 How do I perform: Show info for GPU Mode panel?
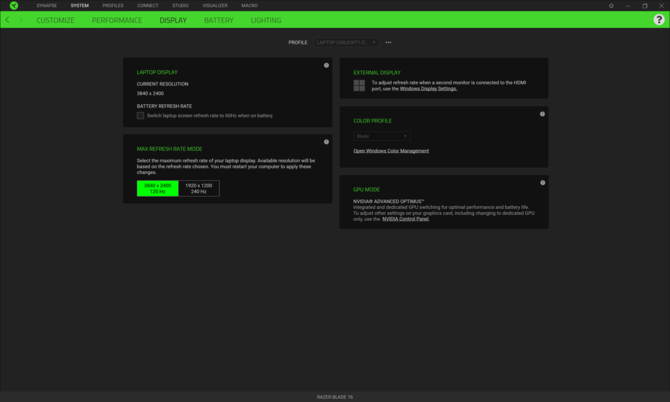click(x=542, y=183)
